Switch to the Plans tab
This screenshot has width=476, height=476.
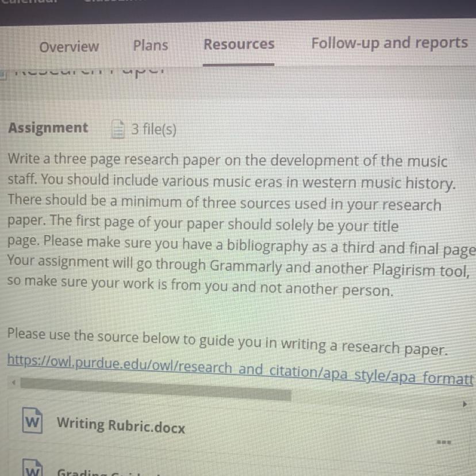point(151,45)
